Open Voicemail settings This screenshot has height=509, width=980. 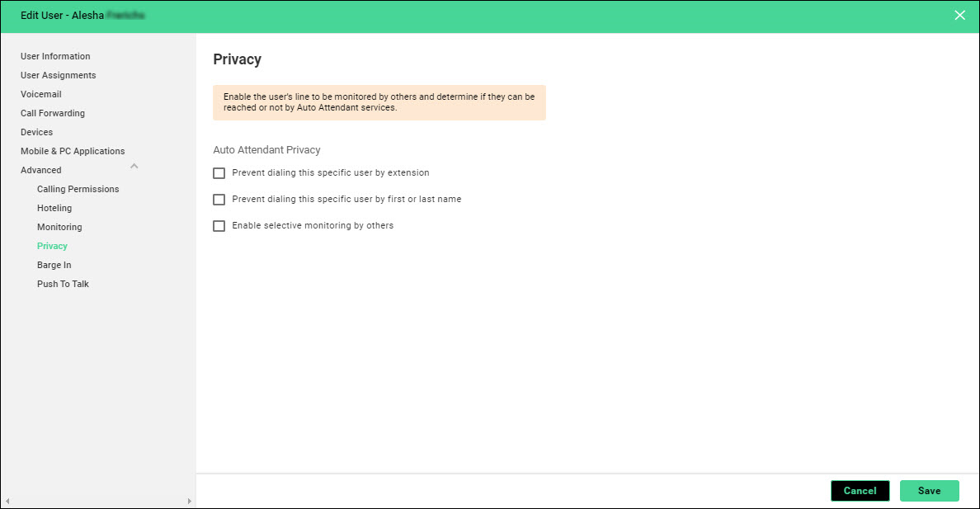click(41, 94)
